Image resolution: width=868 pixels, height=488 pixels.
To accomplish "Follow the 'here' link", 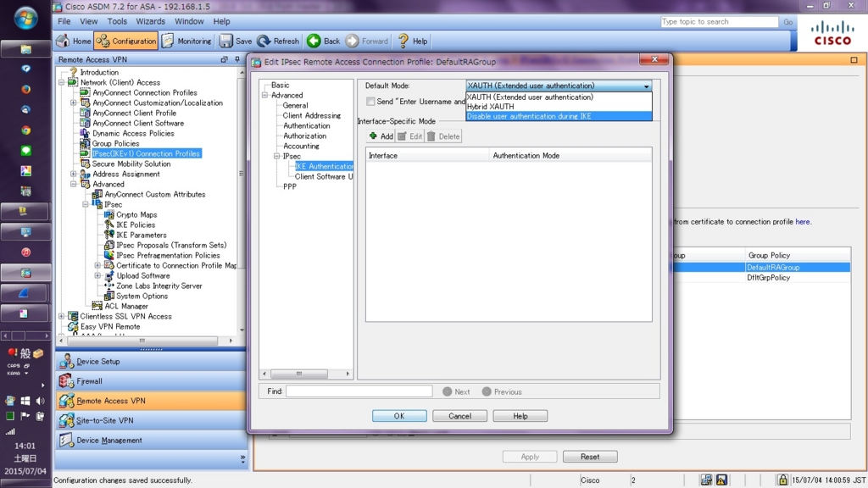I will tap(802, 222).
